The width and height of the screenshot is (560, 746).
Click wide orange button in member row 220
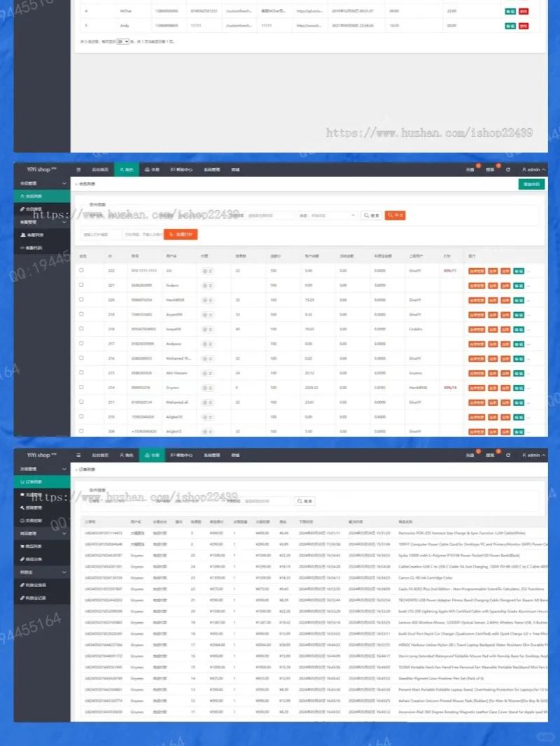tap(477, 300)
